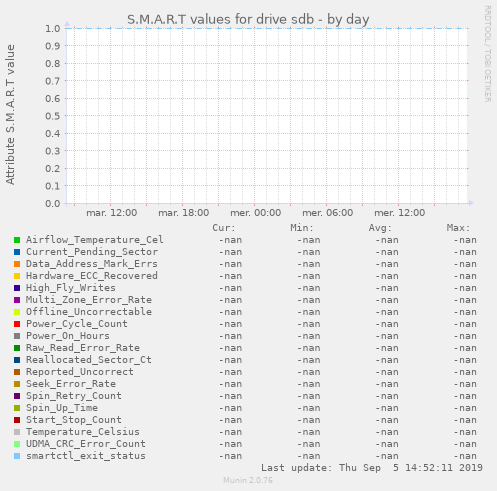The width and height of the screenshot is (497, 491).
Task: Click inside the empty graph plot area
Action: pyautogui.click(x=267, y=116)
